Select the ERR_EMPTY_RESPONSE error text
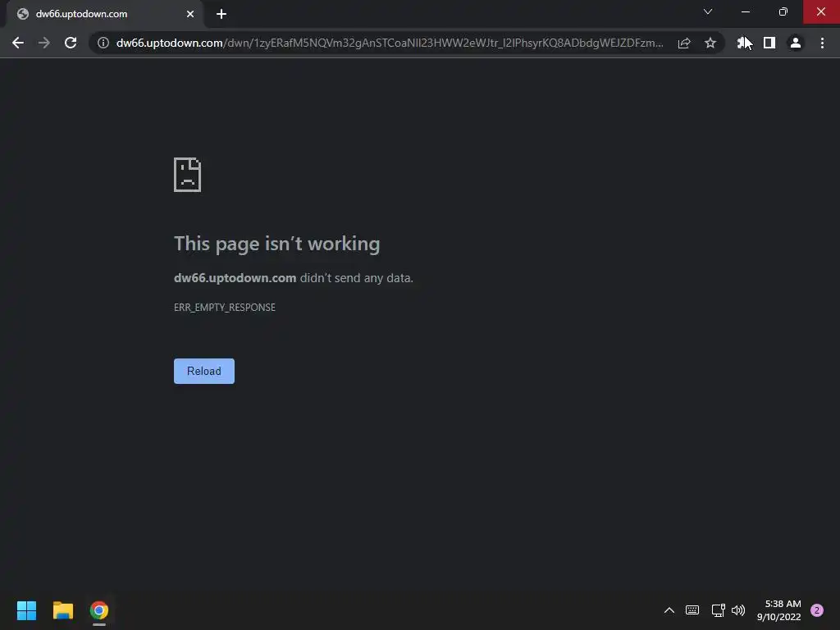The width and height of the screenshot is (840, 630). tap(225, 308)
